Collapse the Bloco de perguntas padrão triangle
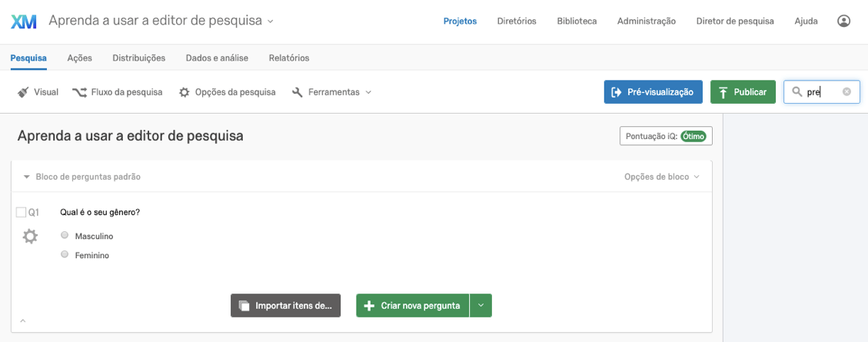 [26, 177]
